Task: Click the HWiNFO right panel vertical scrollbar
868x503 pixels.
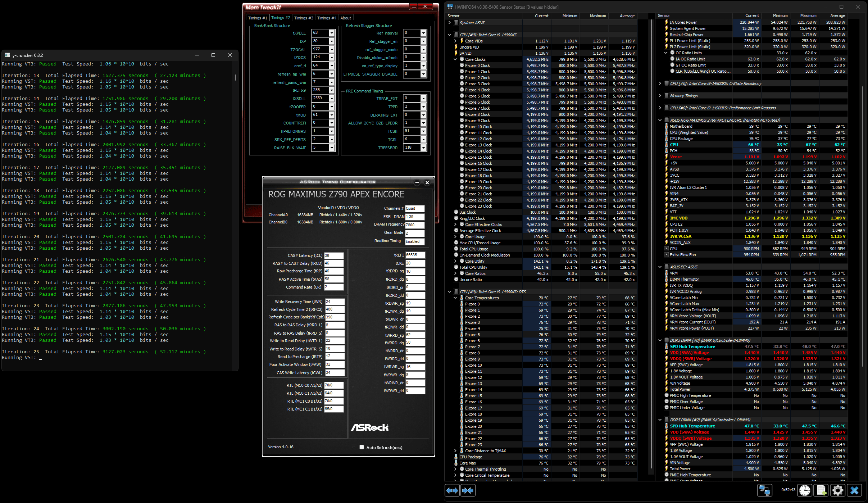Action: (x=863, y=226)
